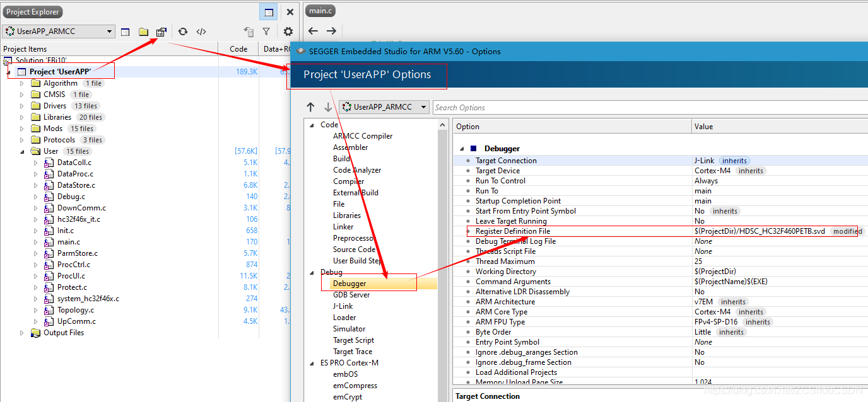868x402 pixels.
Task: Click the Topology.c file icon
Action: click(49, 310)
